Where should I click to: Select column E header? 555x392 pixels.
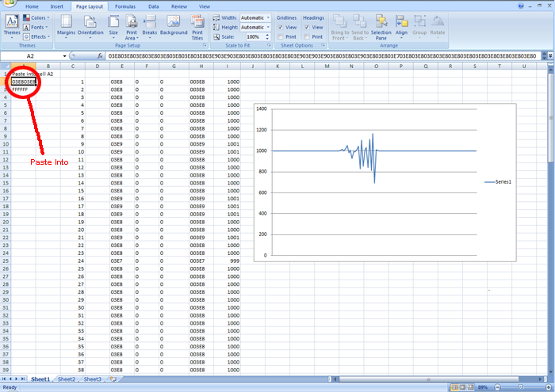(122, 66)
